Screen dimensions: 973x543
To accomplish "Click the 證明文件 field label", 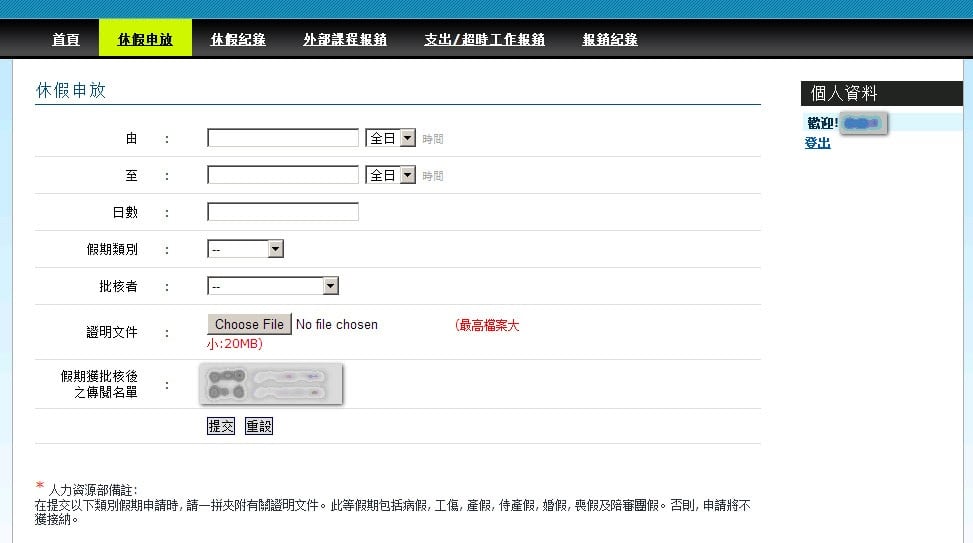I will click(x=112, y=332).
